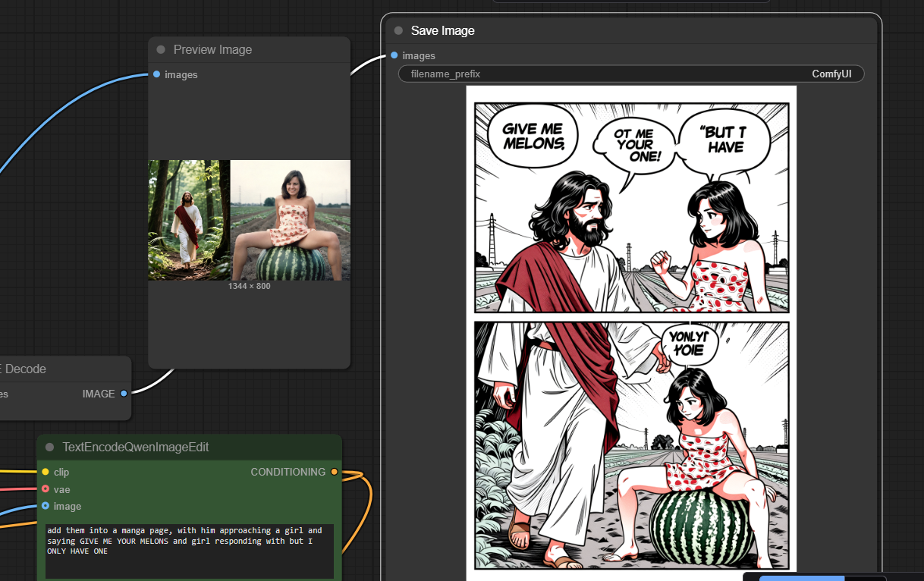Select the TextEncodeQwenImageEdit node title
The image size is (924, 581).
click(136, 448)
